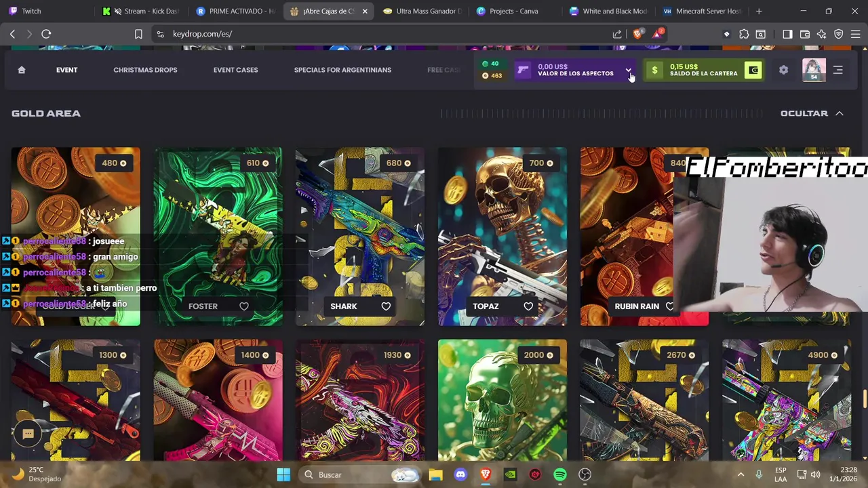Open the EVENT section
The width and height of the screenshot is (868, 488).
tap(66, 70)
